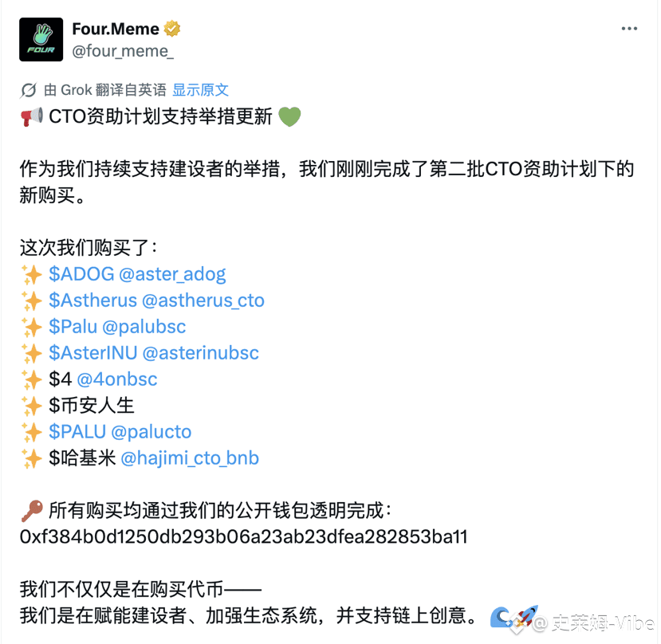The image size is (661, 644).
Task: Open the $ADOG cashtag link
Action: point(81,274)
